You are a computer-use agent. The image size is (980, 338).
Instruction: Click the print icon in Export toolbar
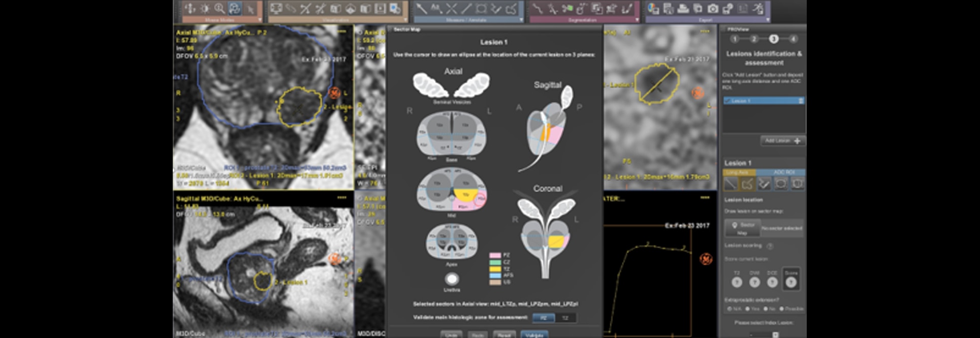pyautogui.click(x=683, y=9)
